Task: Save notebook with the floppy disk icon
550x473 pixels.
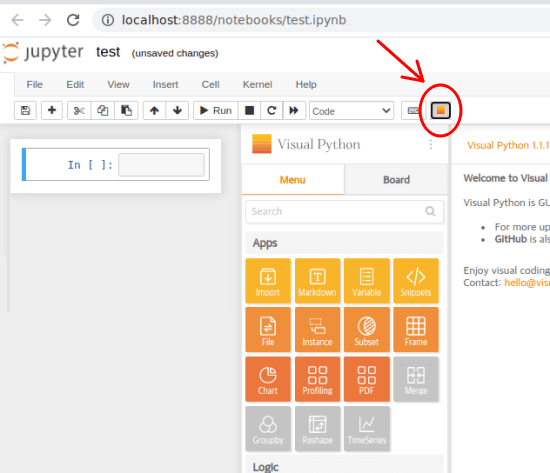Action: [25, 111]
